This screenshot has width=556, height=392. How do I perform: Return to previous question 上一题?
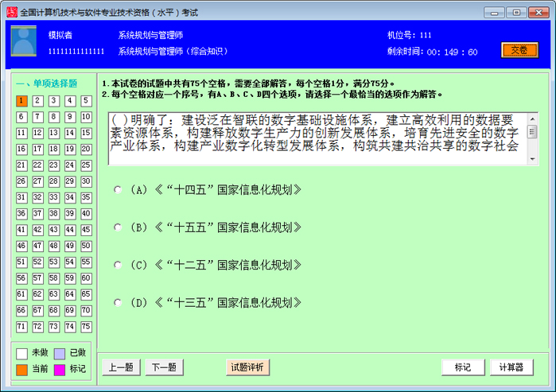point(122,367)
